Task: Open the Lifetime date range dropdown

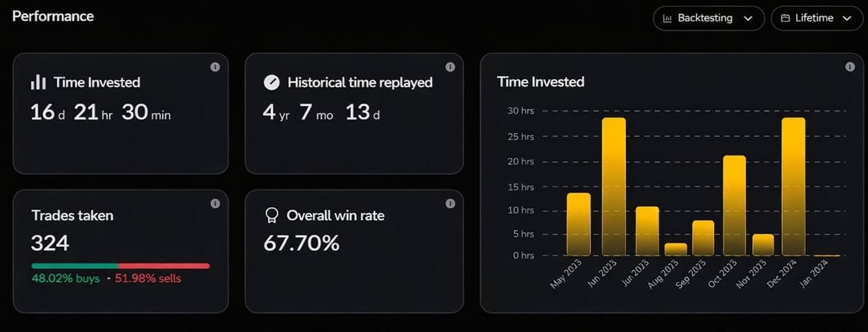Action: pos(816,18)
